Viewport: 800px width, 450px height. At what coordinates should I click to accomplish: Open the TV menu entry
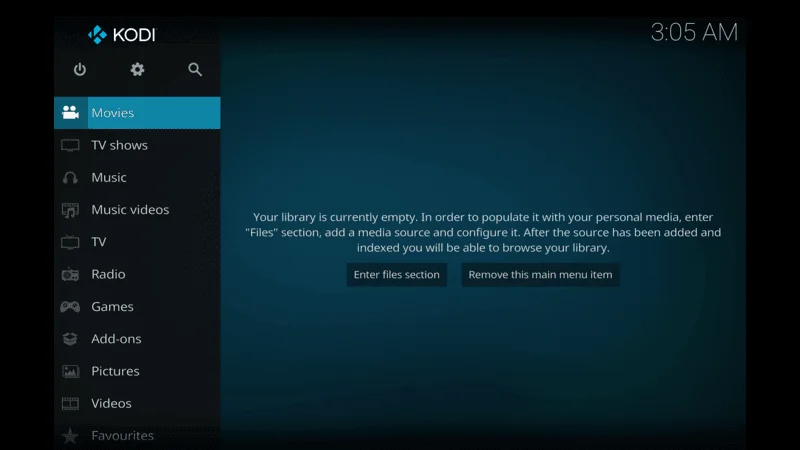99,242
